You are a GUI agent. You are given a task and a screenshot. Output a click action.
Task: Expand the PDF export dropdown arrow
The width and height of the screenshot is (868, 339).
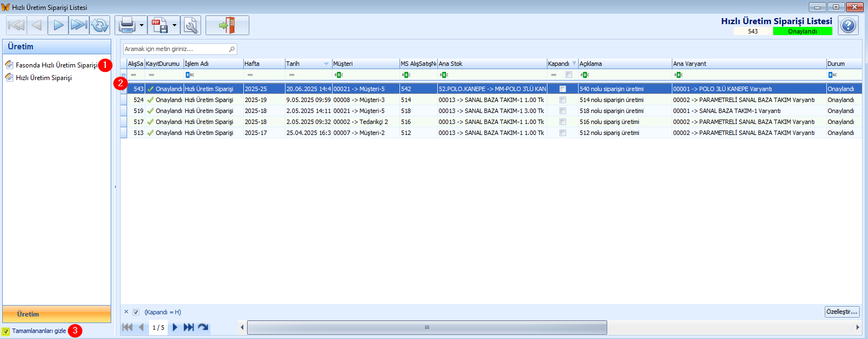[x=174, y=25]
